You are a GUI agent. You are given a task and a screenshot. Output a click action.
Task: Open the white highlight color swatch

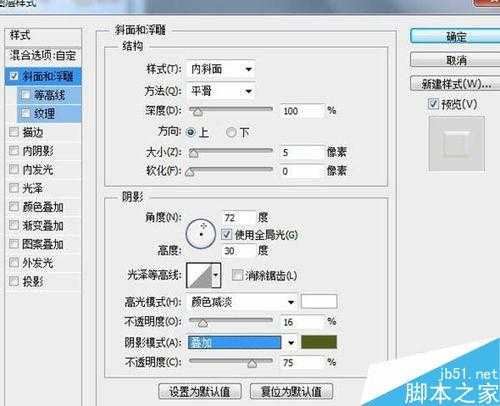pos(319,302)
